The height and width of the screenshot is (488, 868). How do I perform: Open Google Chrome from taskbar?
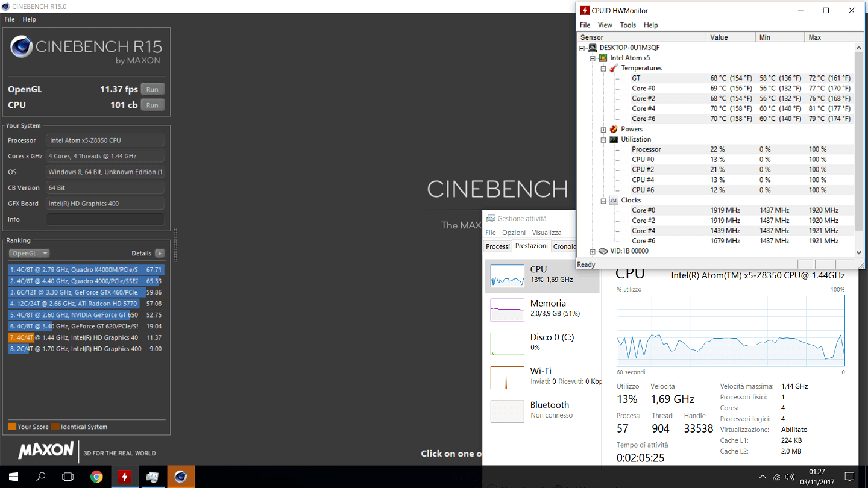(96, 477)
